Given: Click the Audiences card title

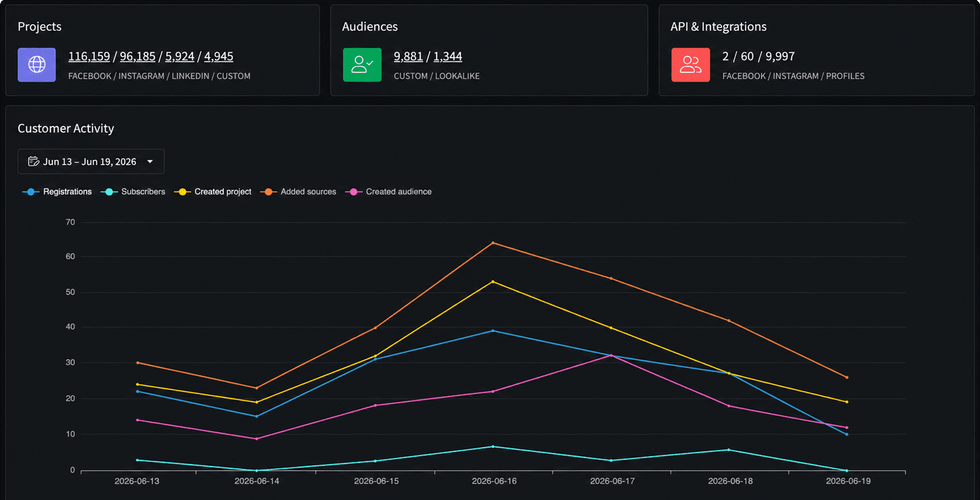Looking at the screenshot, I should click(370, 27).
